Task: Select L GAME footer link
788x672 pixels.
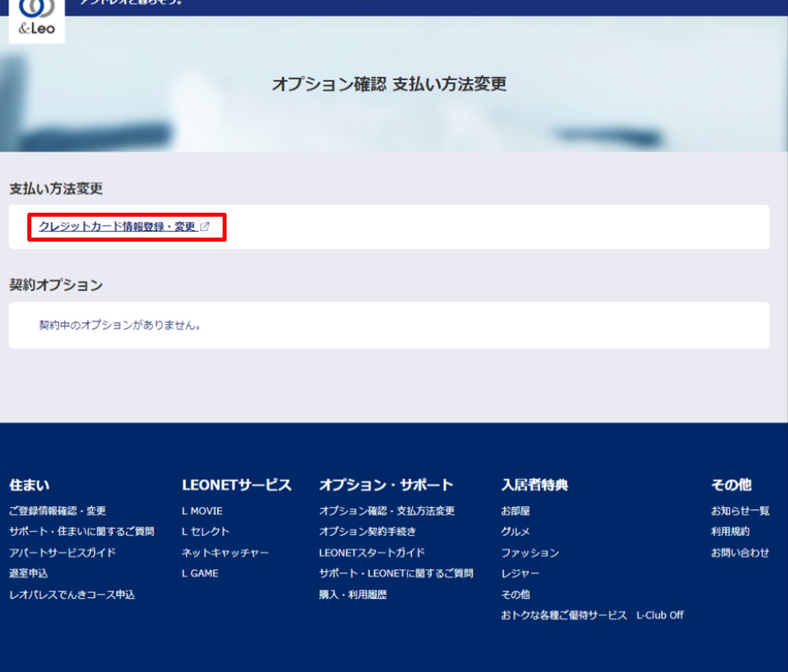Action: 200,573
